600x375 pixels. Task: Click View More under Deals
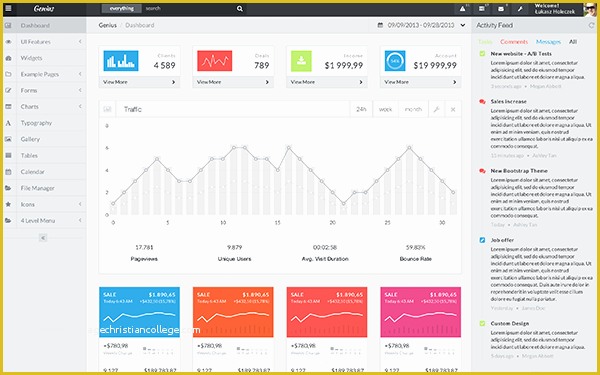(x=233, y=82)
